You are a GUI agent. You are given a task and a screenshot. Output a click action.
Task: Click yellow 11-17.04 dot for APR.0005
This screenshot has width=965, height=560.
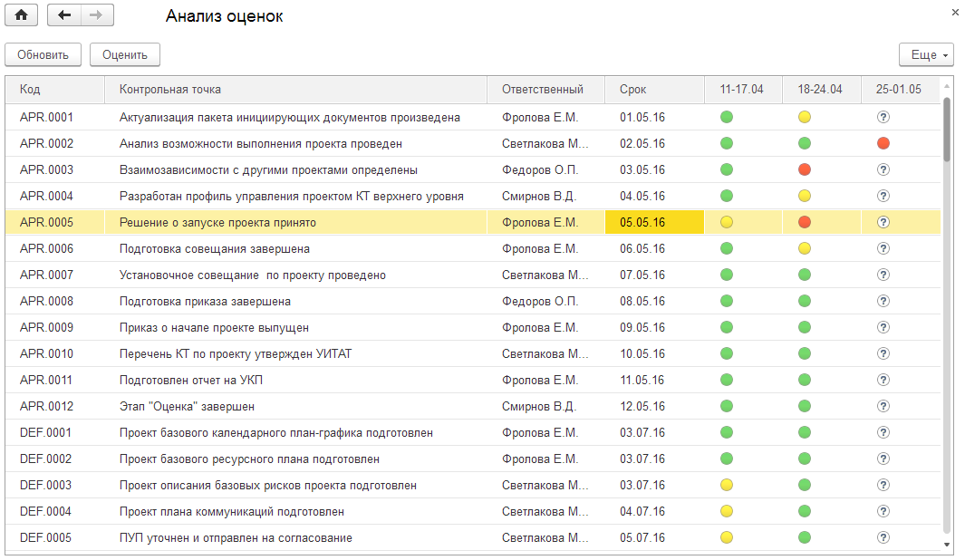tap(727, 222)
